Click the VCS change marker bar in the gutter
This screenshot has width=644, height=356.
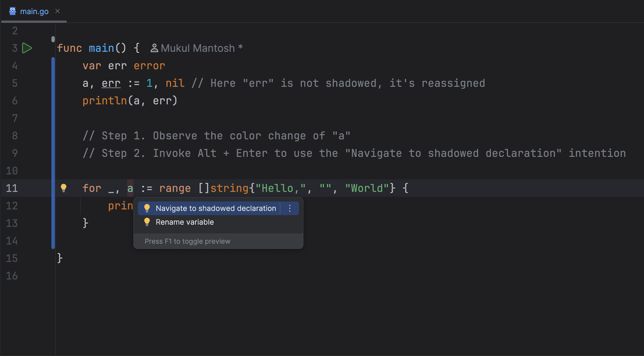pos(53,150)
